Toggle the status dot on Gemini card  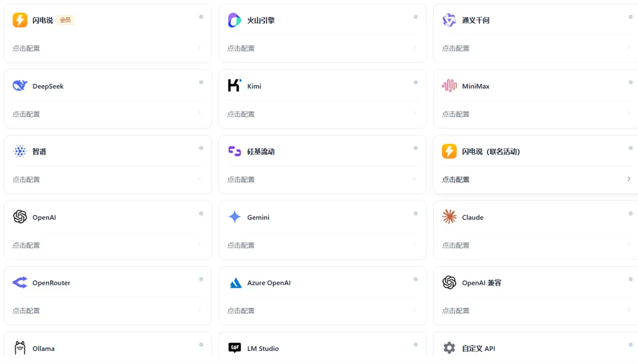pos(415,214)
